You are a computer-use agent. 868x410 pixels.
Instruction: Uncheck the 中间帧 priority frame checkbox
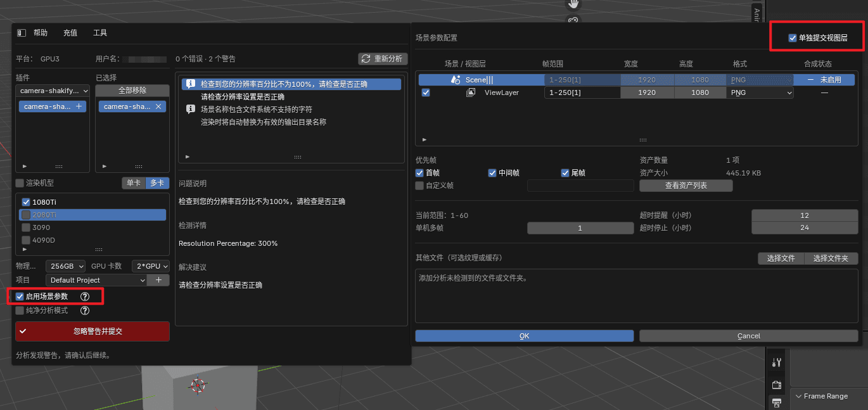coord(492,173)
